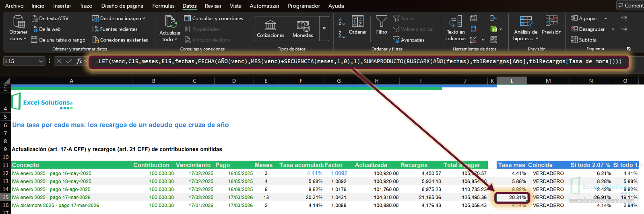
Task: Open Validación de datos icon
Action: point(473,40)
